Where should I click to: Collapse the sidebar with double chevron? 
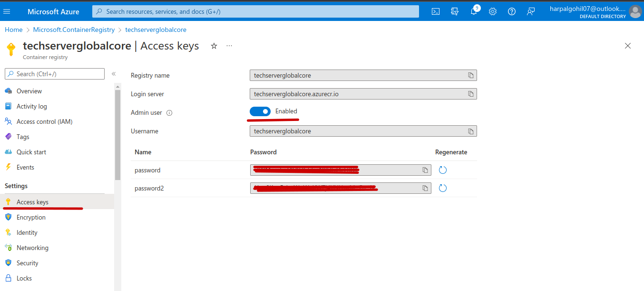[114, 74]
